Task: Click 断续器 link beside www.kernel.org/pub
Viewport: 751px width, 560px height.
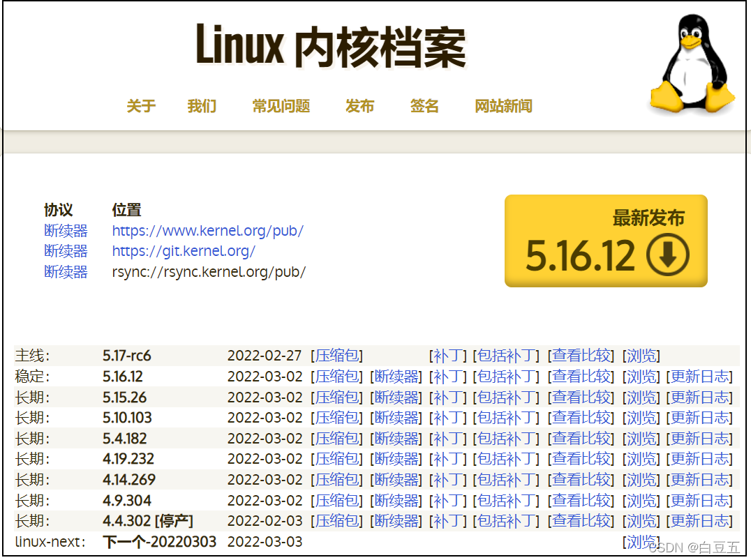Action: 66,231
